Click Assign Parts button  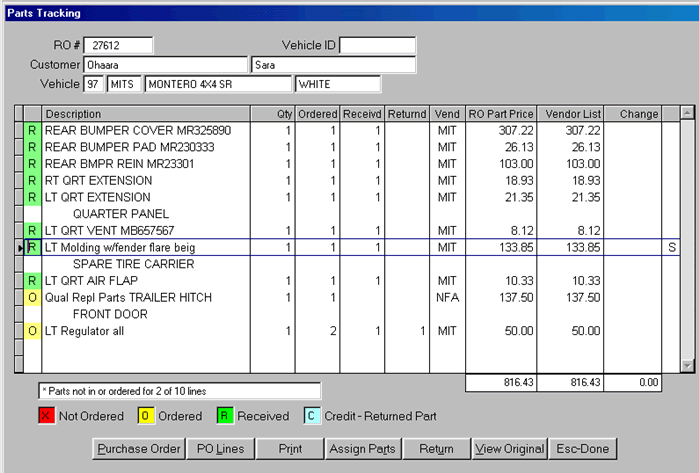tap(364, 449)
